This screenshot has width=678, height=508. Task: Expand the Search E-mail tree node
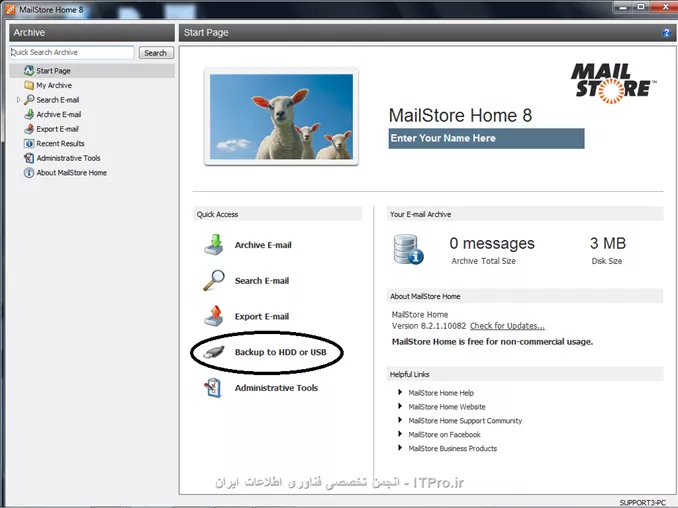[x=18, y=100]
